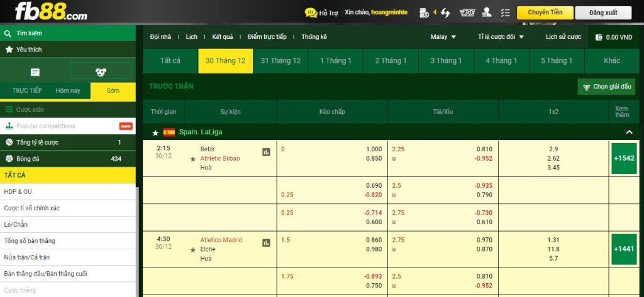Viewport: 644px width, 297px height.
Task: Switch to the 4 Tháng 1 tab
Action: (501, 61)
